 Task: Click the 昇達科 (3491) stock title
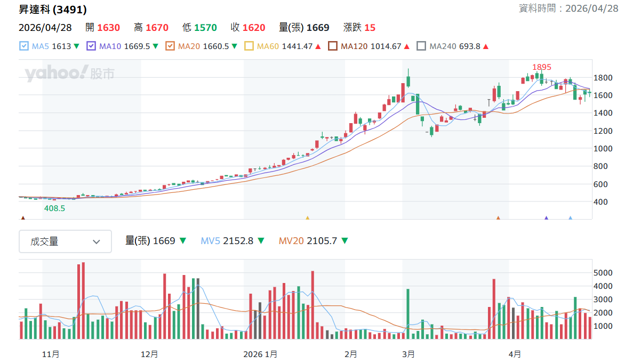pos(53,10)
